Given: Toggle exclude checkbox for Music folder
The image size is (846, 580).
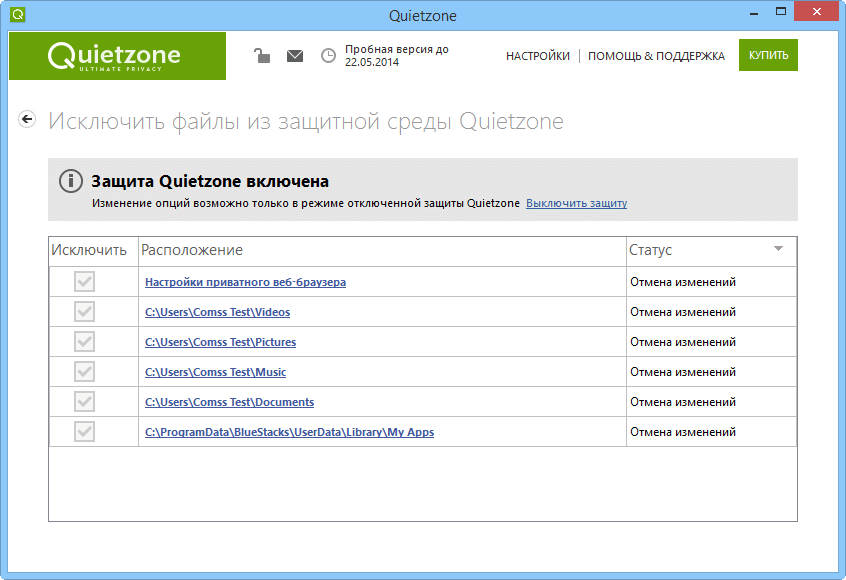Looking at the screenshot, I should click(x=85, y=372).
